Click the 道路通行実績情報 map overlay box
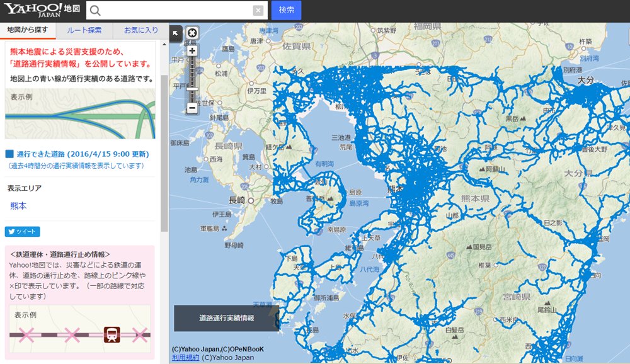This screenshot has height=364, width=630. click(226, 318)
